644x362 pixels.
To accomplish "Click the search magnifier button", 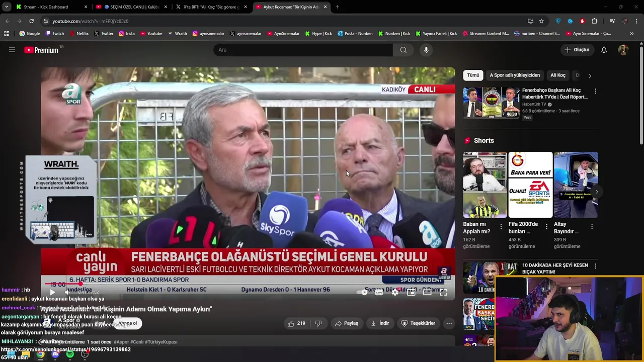I will tap(403, 50).
